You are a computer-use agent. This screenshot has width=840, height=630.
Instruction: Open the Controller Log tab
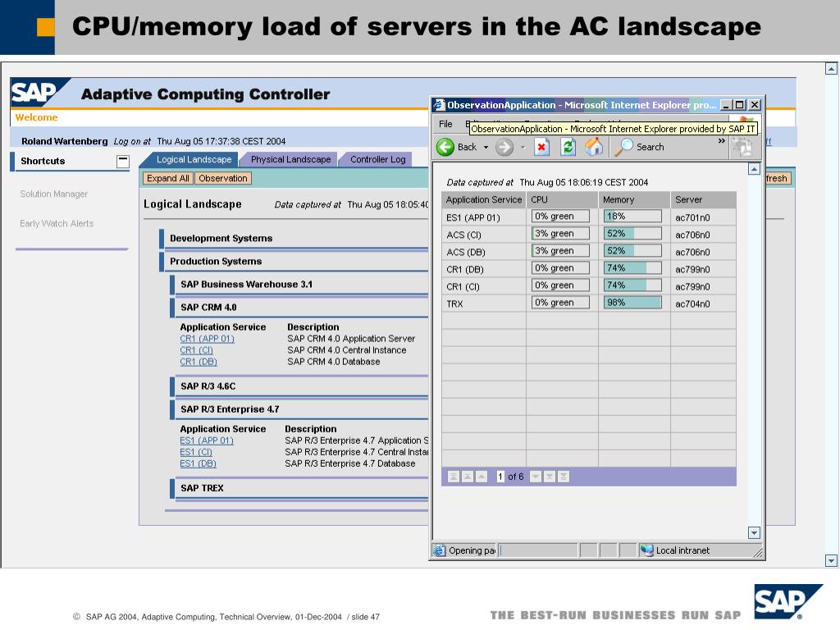[x=377, y=159]
